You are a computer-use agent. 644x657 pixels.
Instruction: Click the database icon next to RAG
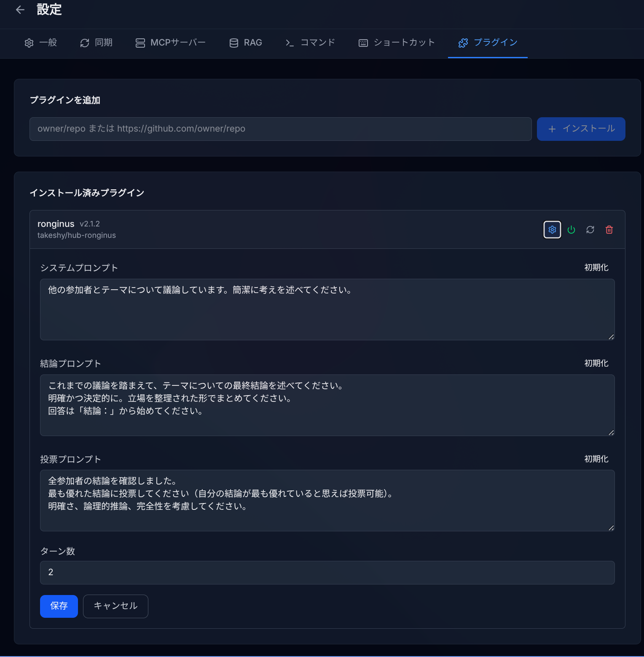tap(233, 43)
